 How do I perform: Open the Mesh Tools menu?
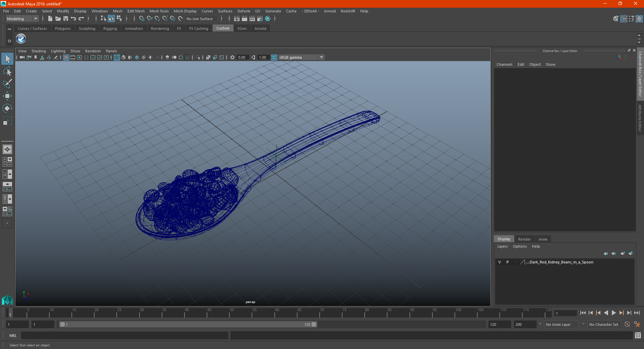pos(159,11)
